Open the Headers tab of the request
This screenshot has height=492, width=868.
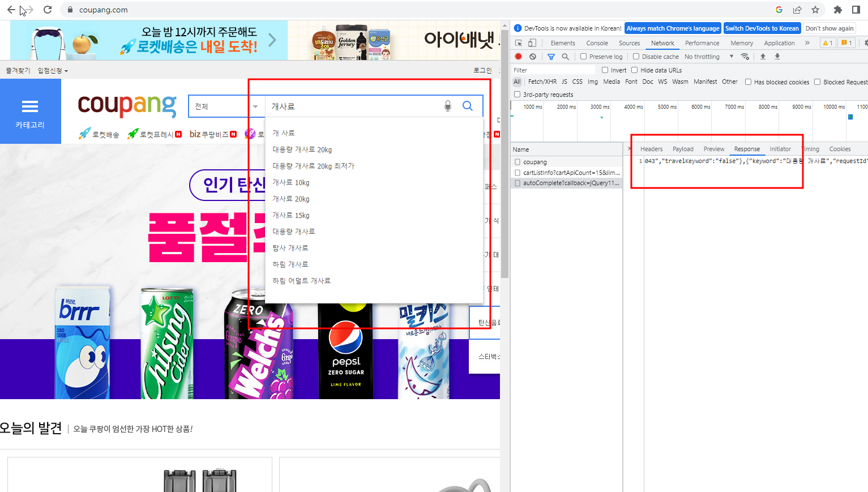[x=651, y=149]
